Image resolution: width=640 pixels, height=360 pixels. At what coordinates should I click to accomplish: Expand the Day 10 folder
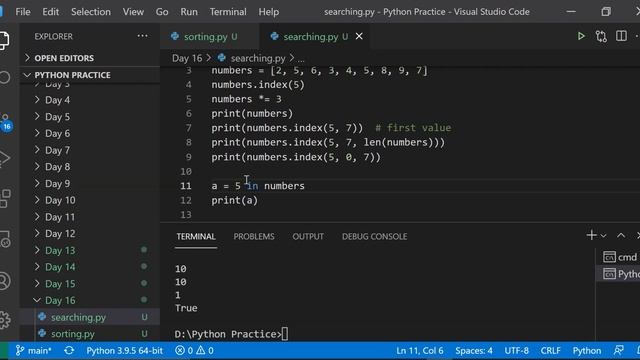click(x=90, y=200)
